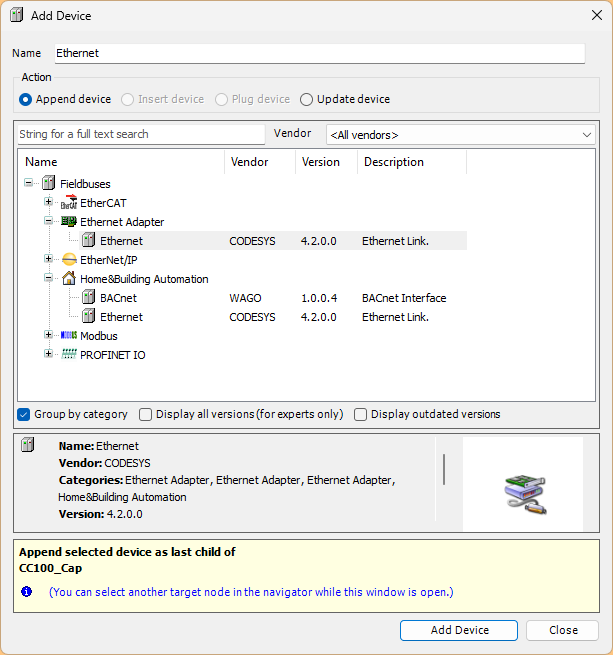Close the Add Device dialog window
Viewport: 613px width, 655px height.
[x=597, y=15]
